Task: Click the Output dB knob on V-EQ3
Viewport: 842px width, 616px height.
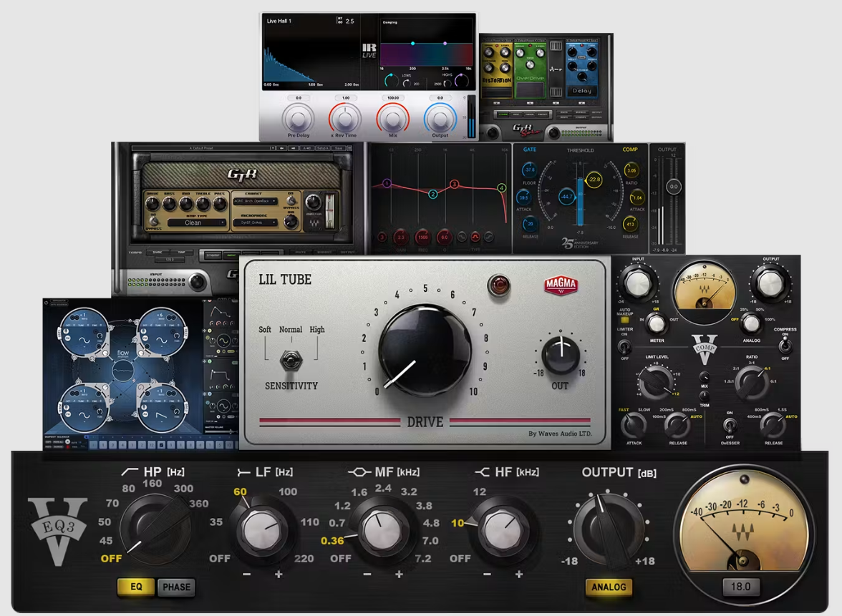Action: click(607, 530)
